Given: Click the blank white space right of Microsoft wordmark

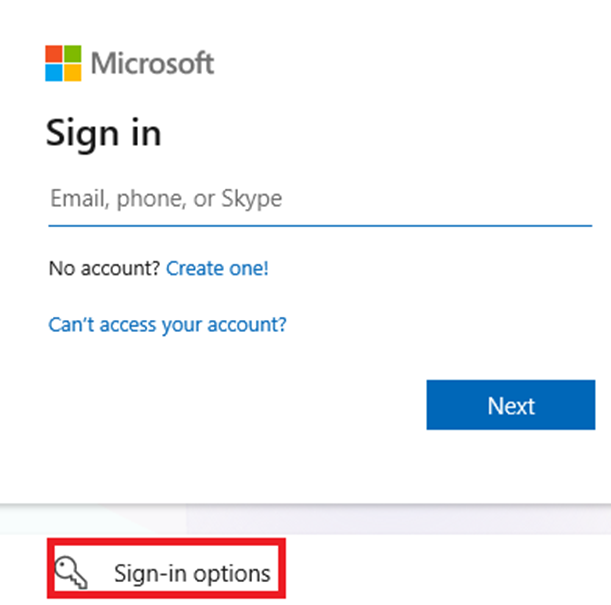Looking at the screenshot, I should coord(400,64).
